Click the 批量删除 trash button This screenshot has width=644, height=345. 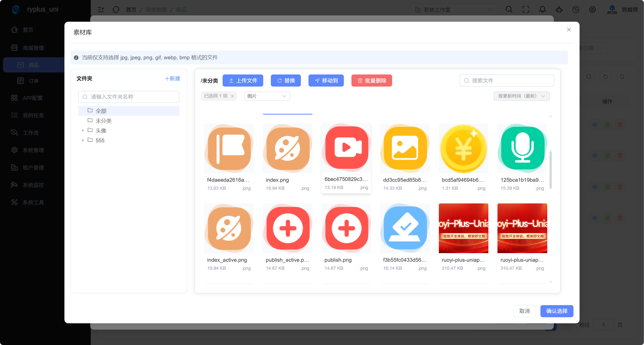[371, 81]
